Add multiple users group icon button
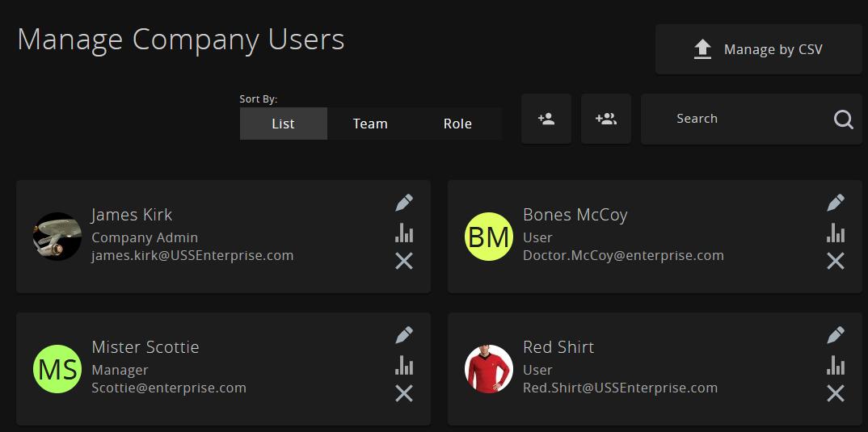 pos(606,119)
